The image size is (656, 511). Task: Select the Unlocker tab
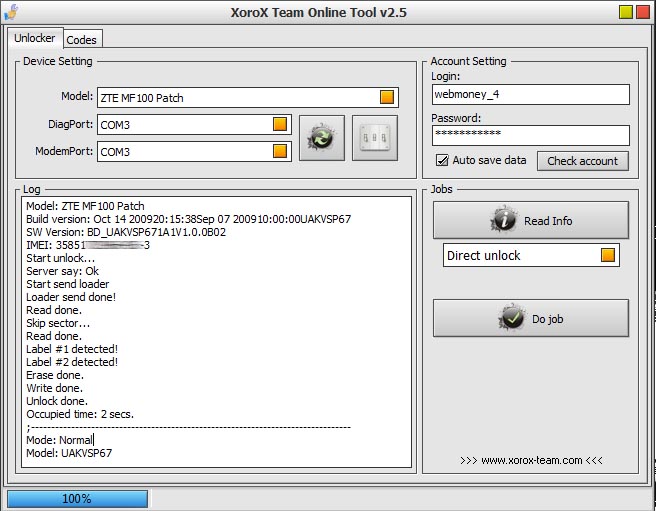35,38
